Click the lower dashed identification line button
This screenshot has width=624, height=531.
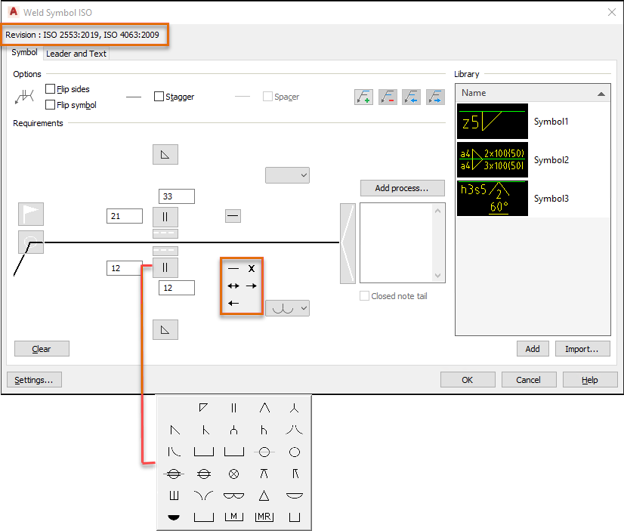coord(165,251)
